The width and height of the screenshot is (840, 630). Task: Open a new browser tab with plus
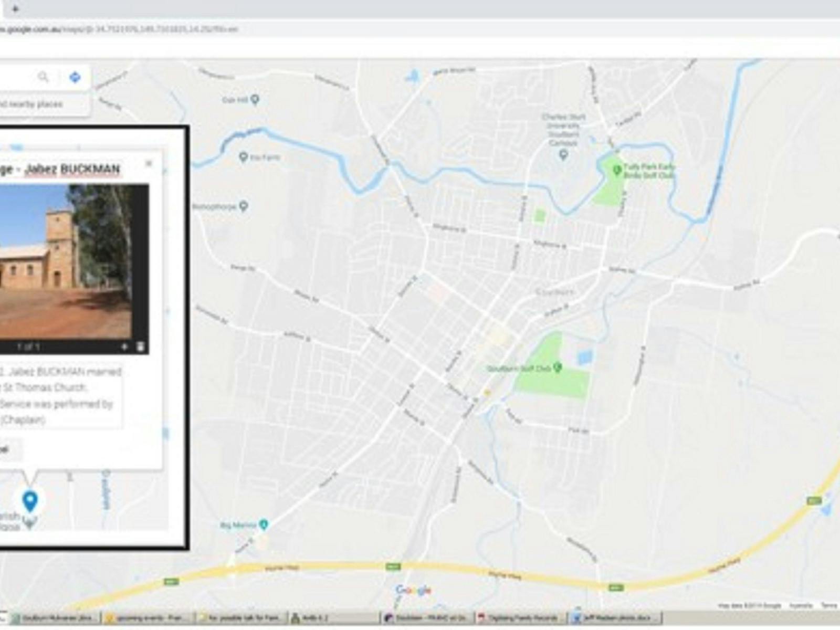(x=15, y=8)
